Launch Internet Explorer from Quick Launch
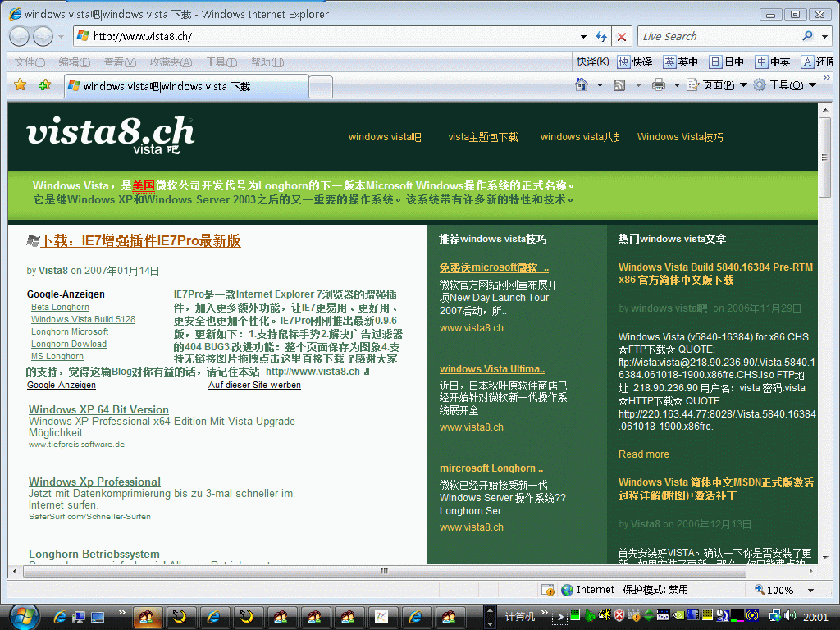The width and height of the screenshot is (840, 630). coord(59,617)
